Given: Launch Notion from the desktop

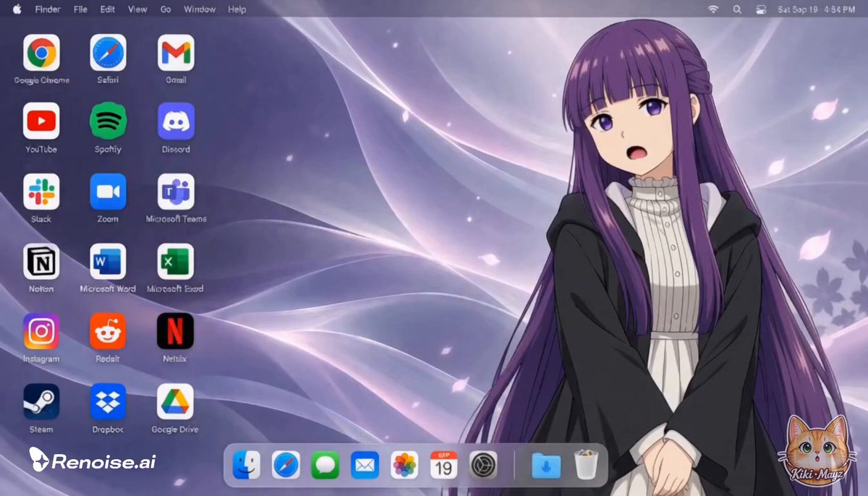Looking at the screenshot, I should coord(41,261).
